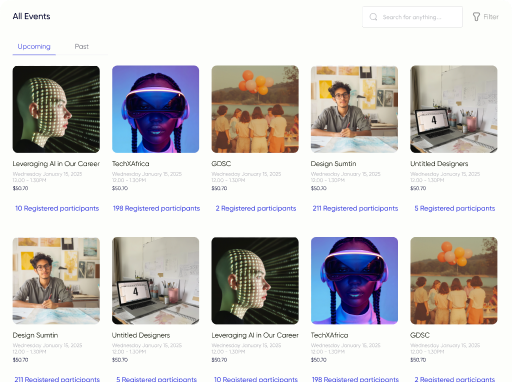The image size is (512, 382).
Task: Click the date under first-row GDSC
Action: (246, 174)
